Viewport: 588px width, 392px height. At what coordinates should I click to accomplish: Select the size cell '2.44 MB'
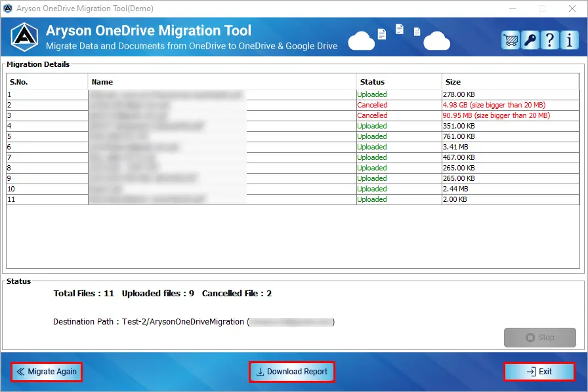(x=511, y=189)
